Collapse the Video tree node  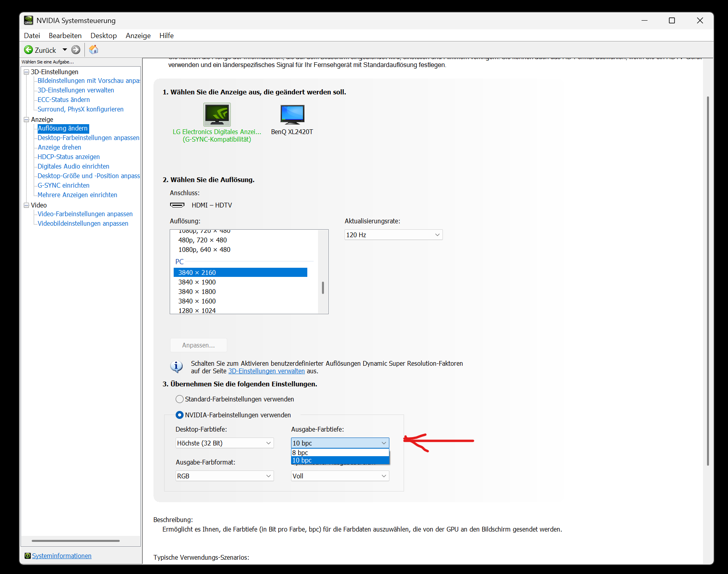pyautogui.click(x=27, y=205)
